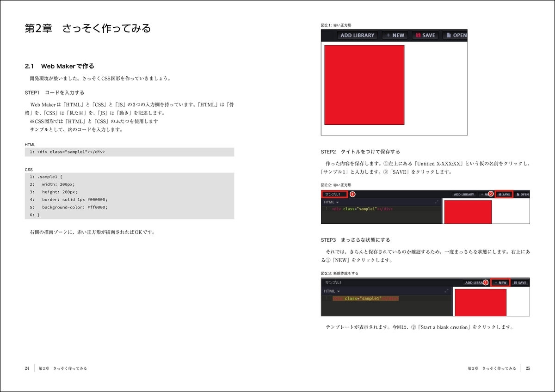Click ADD LIBRARY in figure 2.2 toolbar
This screenshot has height=392, width=555.
[x=464, y=195]
